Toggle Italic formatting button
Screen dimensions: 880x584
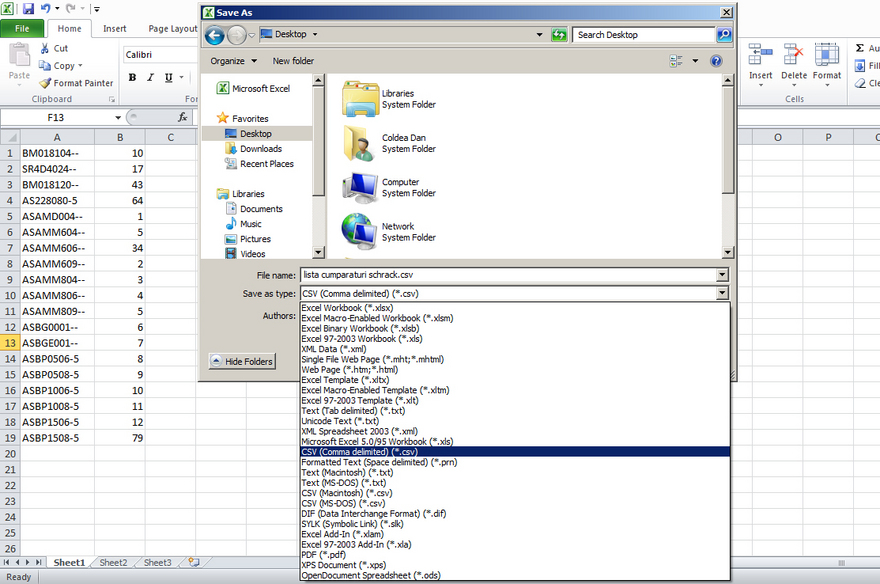pos(150,77)
